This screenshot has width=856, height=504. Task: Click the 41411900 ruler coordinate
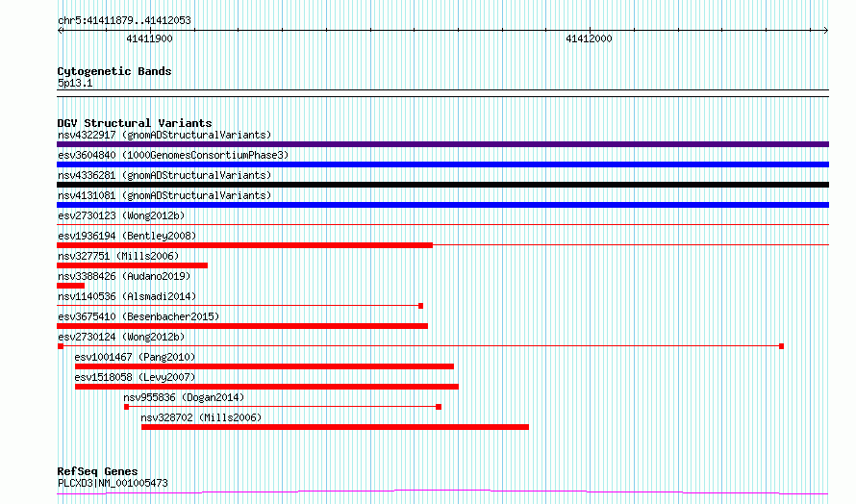coord(149,38)
